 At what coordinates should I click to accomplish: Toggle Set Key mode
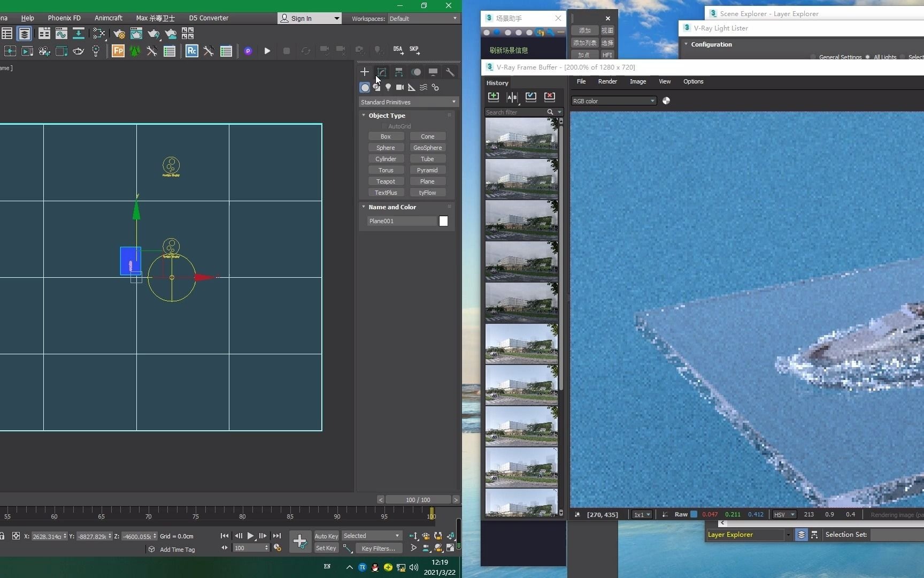(326, 548)
